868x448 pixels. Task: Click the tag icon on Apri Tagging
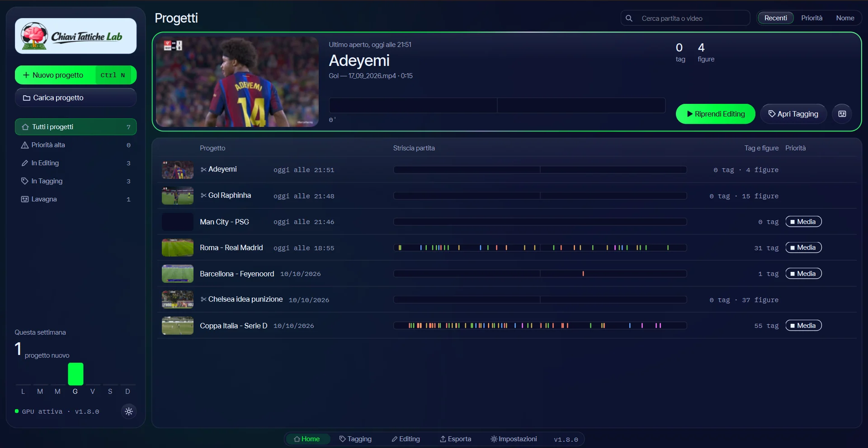click(x=772, y=114)
